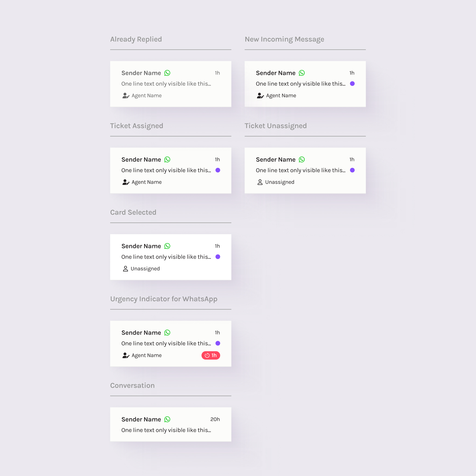Select the Already Replied section heading
476x476 pixels.
[x=136, y=39]
